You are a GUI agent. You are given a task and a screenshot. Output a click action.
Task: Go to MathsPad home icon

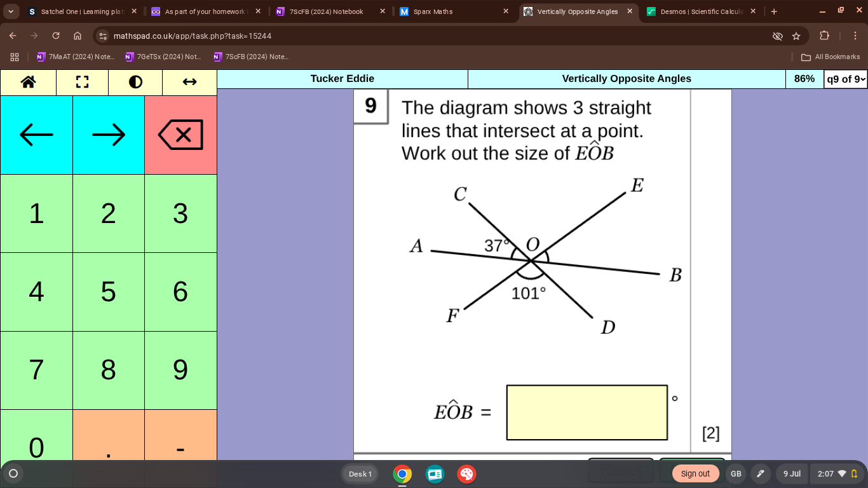(28, 82)
